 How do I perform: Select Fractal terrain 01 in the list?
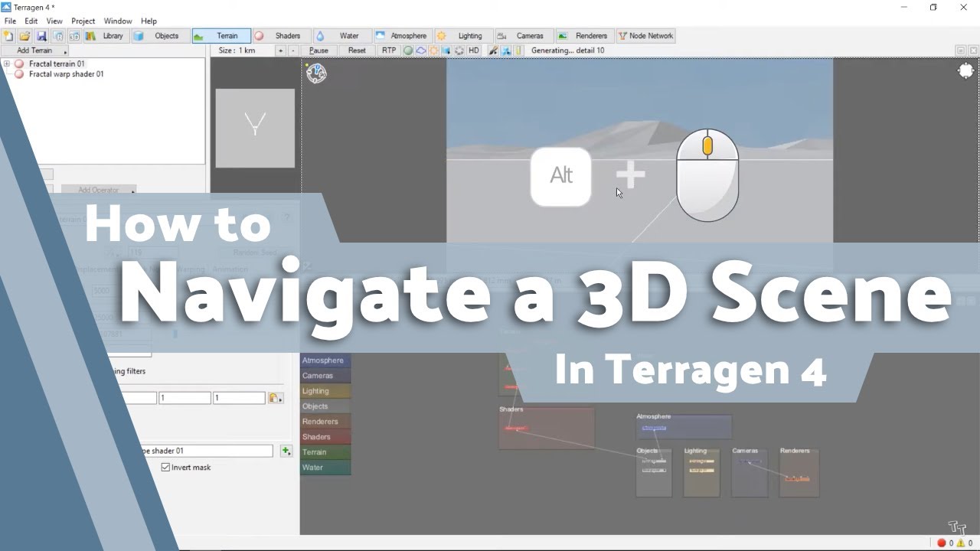point(57,64)
